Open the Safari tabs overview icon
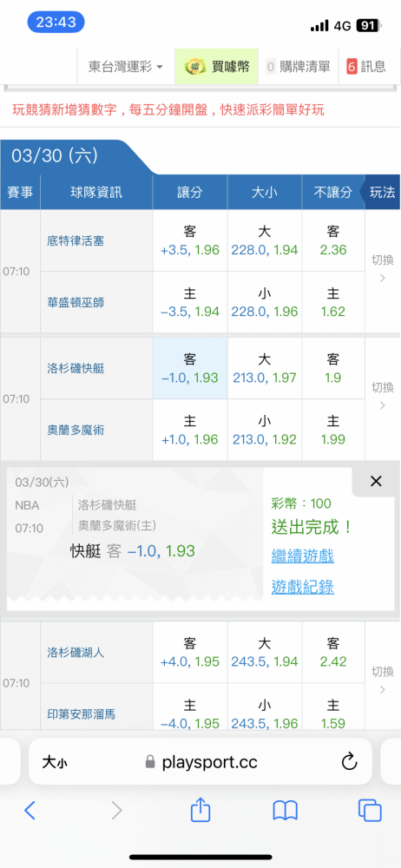 (x=370, y=811)
